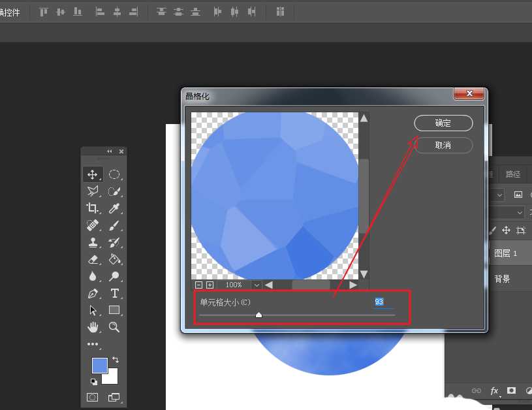
Task: Select the Zoom magnifier tool
Action: (x=114, y=327)
